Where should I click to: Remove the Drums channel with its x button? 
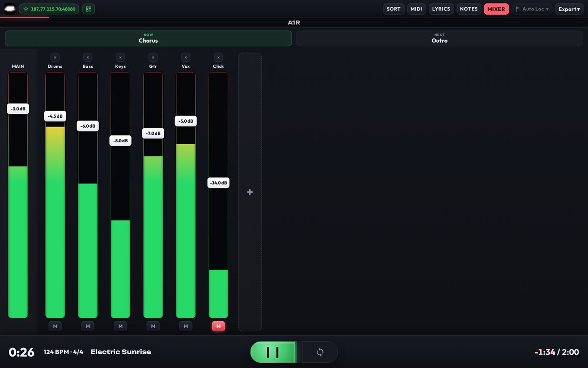pos(55,57)
